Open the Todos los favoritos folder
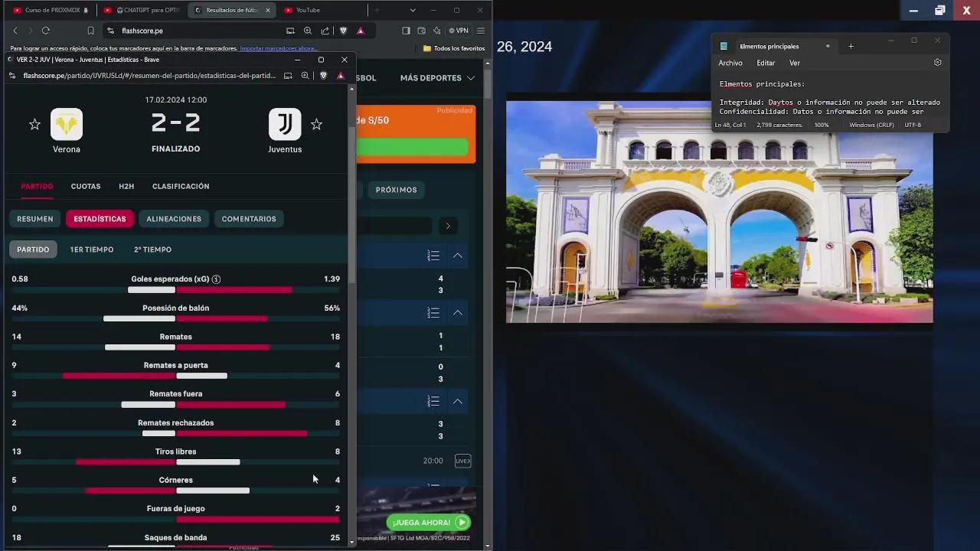 tap(454, 48)
